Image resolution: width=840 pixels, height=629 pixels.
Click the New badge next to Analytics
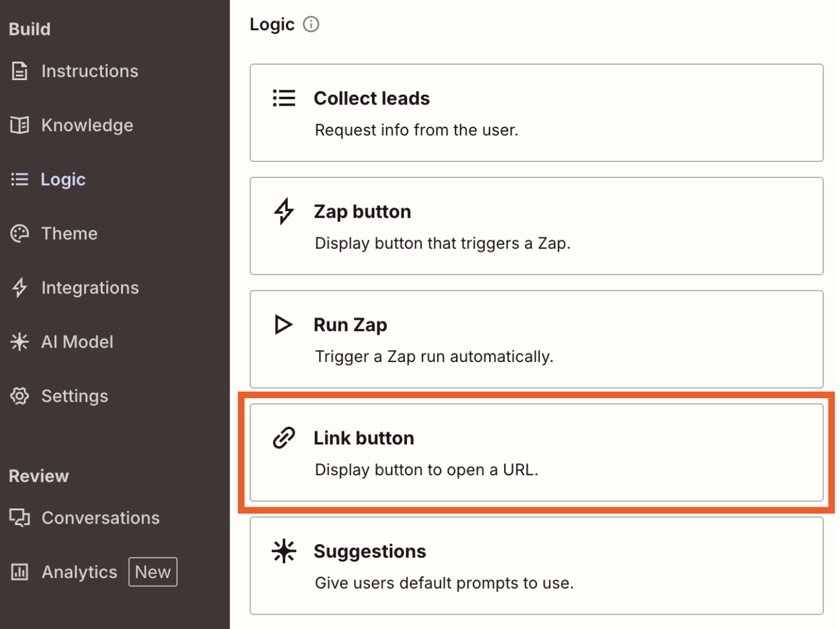(x=153, y=571)
